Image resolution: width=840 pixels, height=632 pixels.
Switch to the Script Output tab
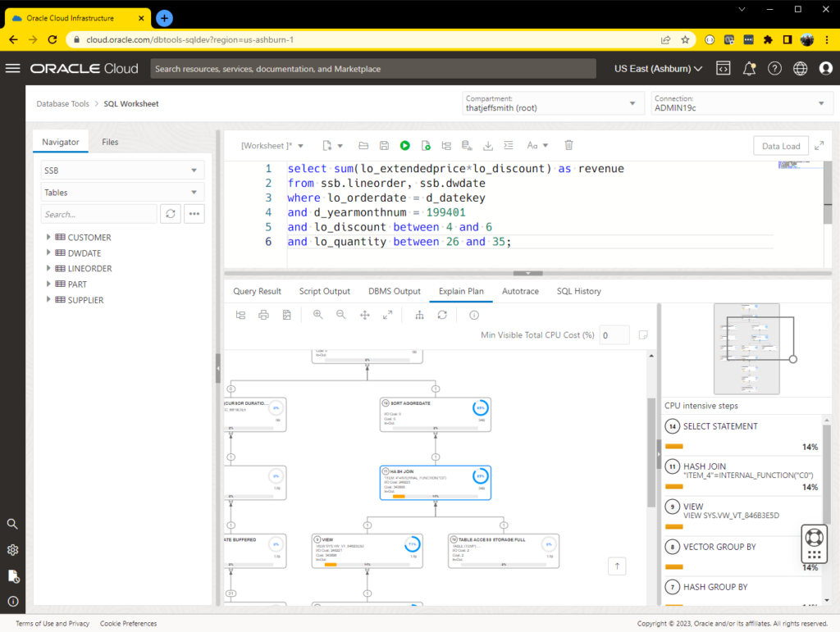[x=325, y=291]
